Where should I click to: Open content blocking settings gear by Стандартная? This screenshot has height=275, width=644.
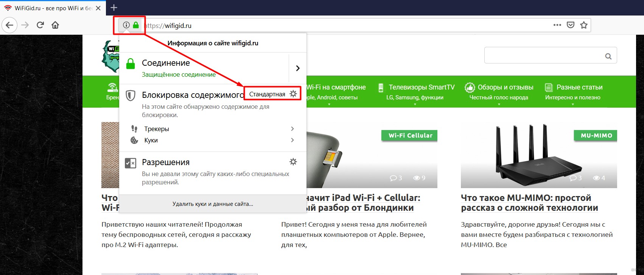293,94
